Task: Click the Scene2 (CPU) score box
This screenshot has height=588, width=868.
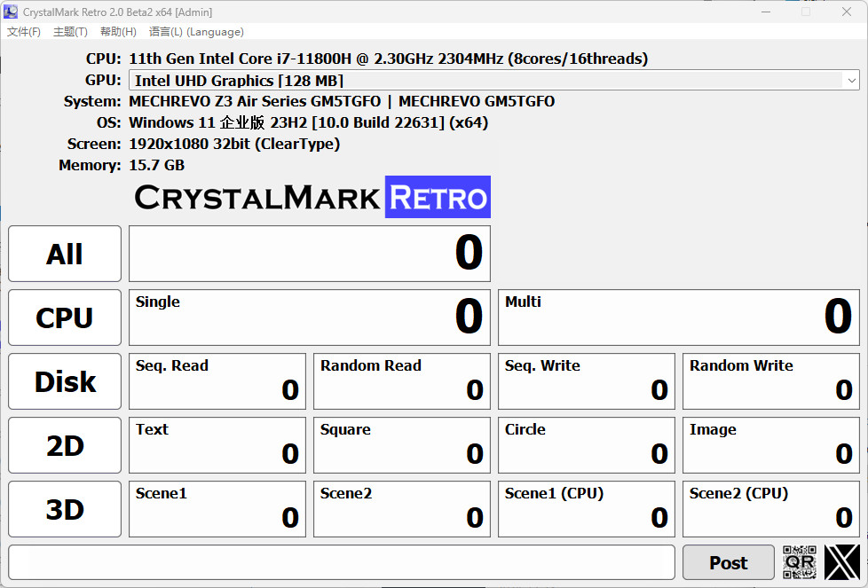Action: point(771,509)
